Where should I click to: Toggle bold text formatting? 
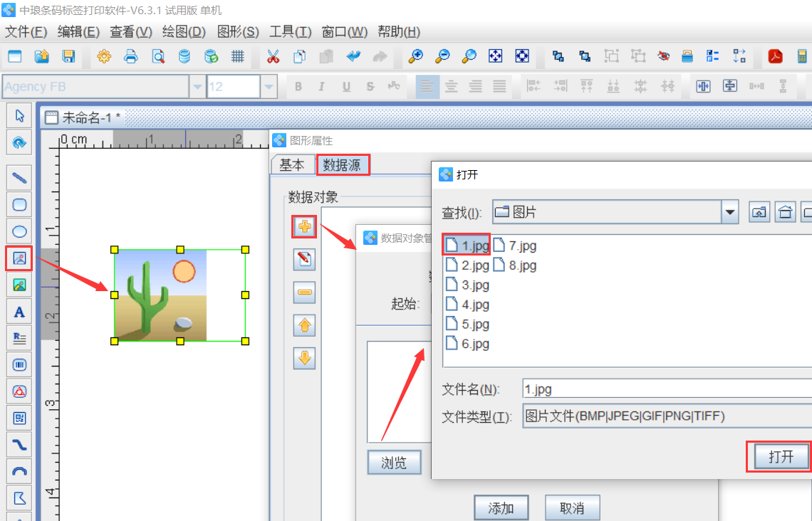coord(298,86)
